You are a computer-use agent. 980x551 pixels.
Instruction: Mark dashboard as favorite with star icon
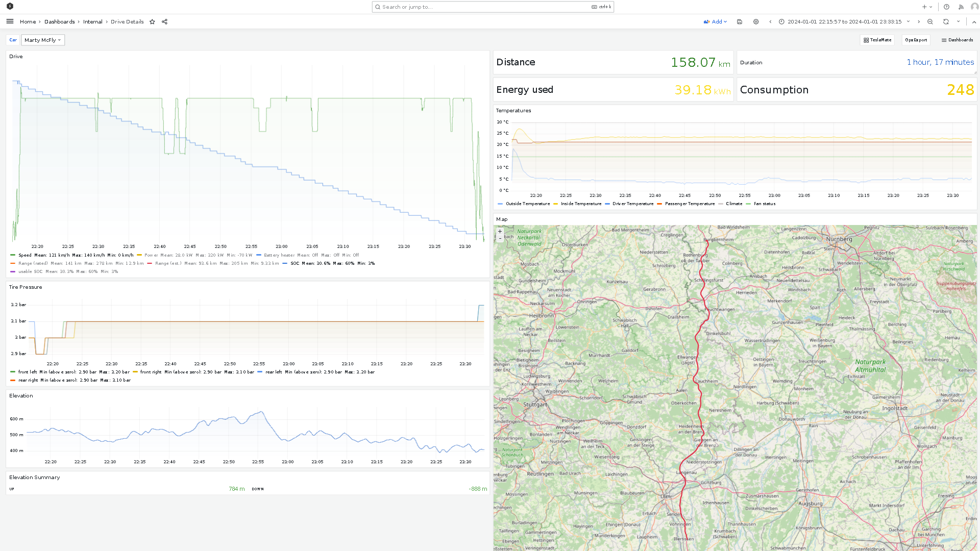coord(152,22)
